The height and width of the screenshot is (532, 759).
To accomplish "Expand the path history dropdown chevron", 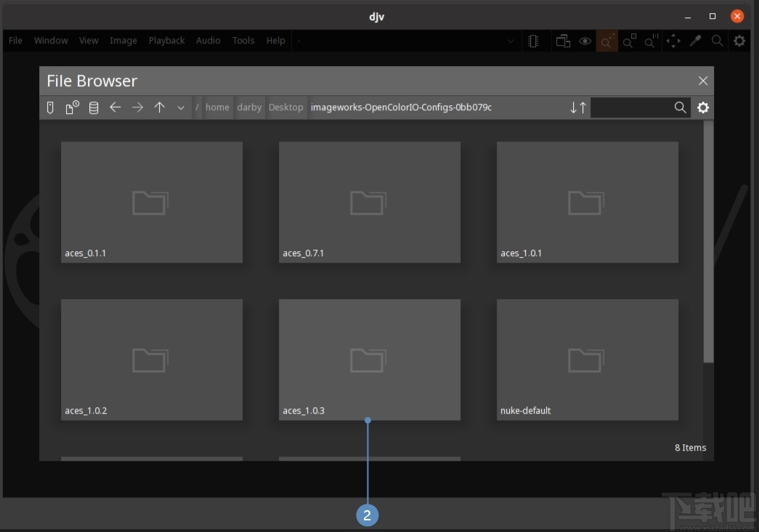I will click(181, 108).
